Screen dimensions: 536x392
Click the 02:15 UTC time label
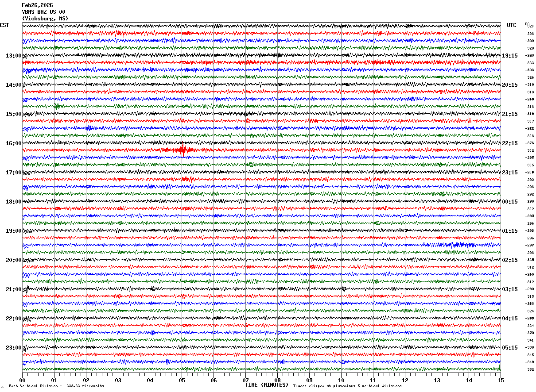[x=509, y=260]
